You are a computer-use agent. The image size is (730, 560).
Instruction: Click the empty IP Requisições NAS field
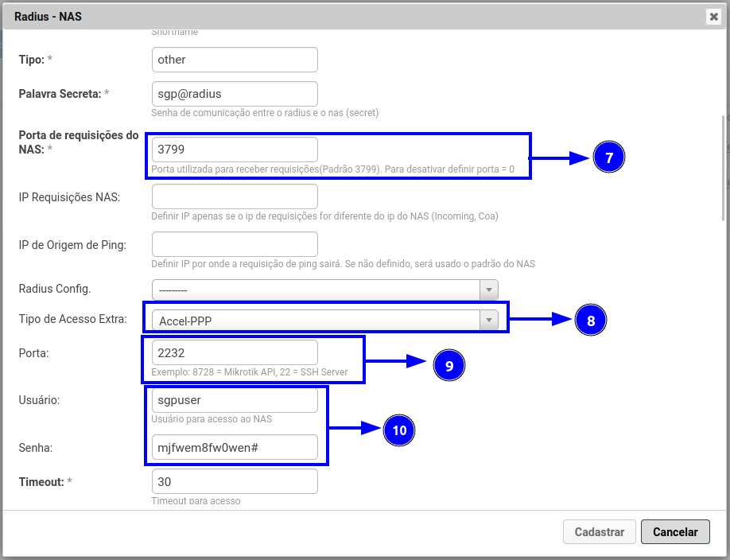point(235,196)
